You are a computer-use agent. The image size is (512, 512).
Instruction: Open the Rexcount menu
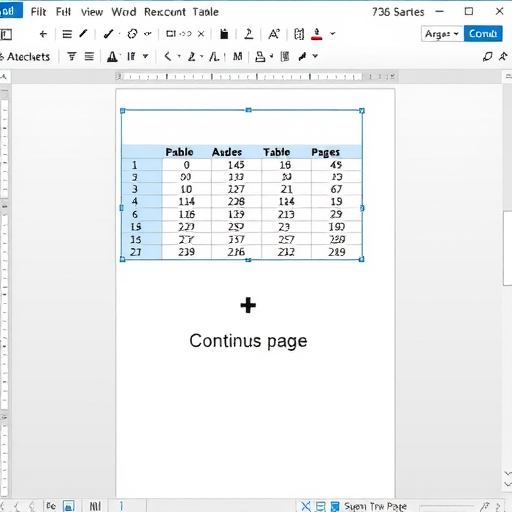point(165,12)
